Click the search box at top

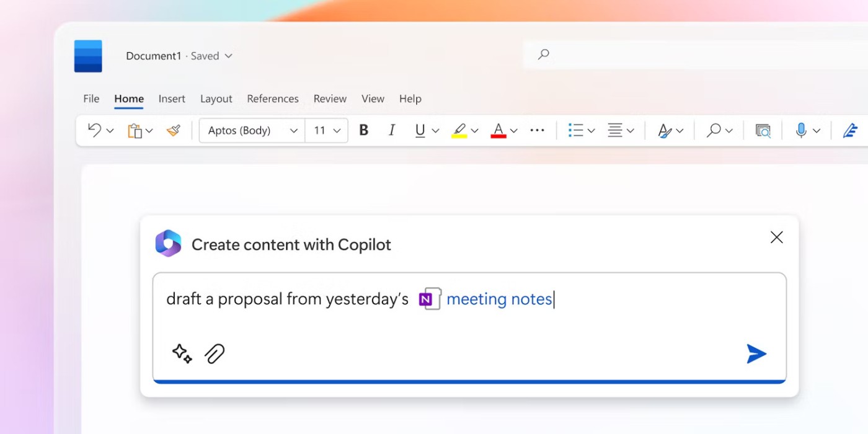point(682,55)
